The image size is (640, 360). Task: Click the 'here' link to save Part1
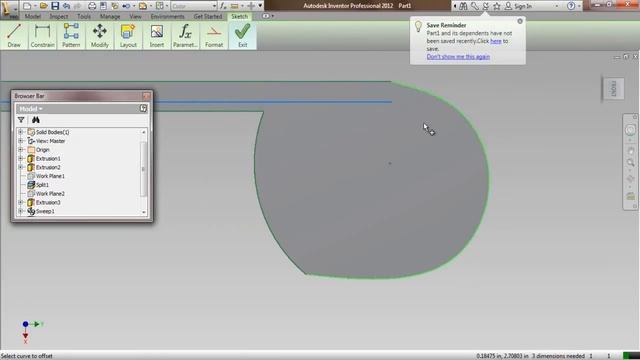(496, 41)
